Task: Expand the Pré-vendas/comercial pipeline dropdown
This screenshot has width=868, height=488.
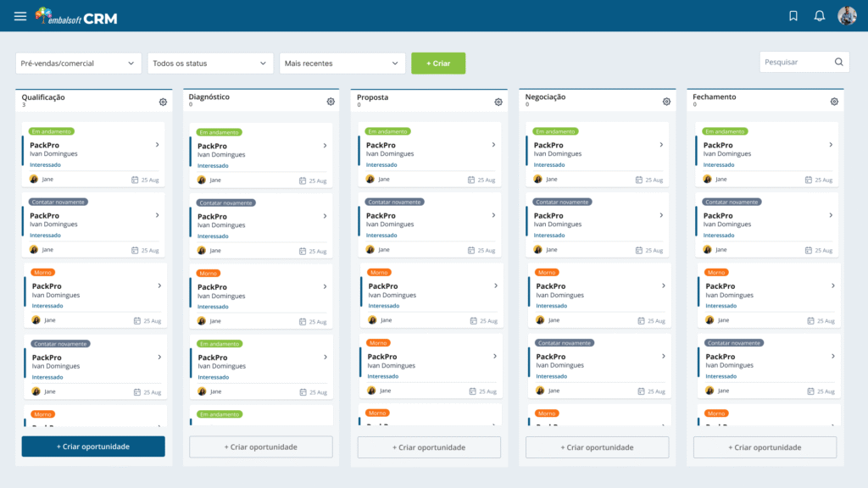Action: (x=78, y=64)
